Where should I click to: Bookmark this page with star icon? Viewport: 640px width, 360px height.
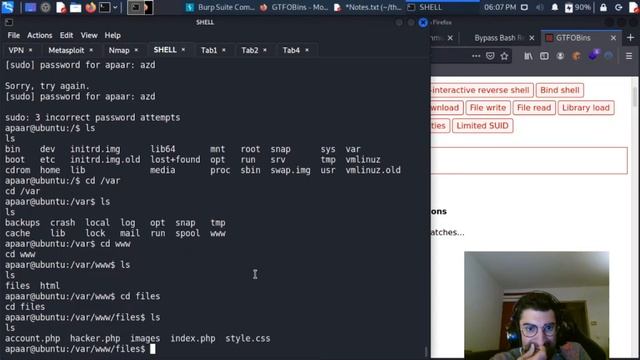click(x=504, y=56)
